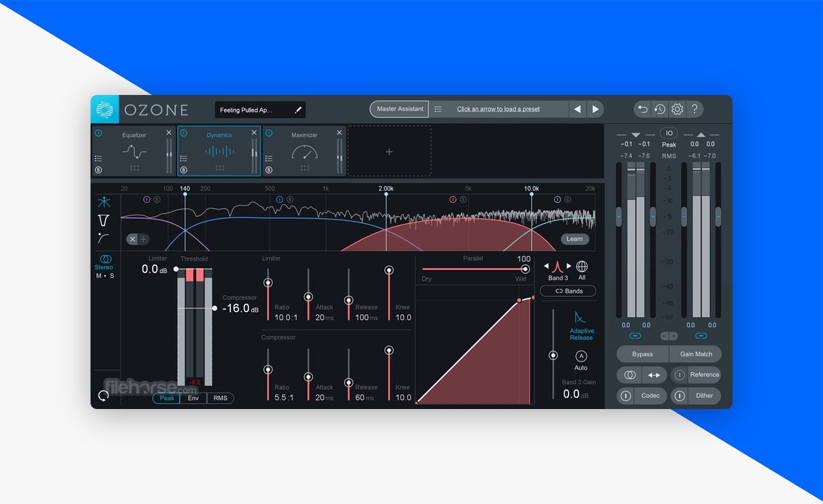Viewport: 823px width, 504px height.
Task: Solo the red Band 3
Action: [x=463, y=199]
